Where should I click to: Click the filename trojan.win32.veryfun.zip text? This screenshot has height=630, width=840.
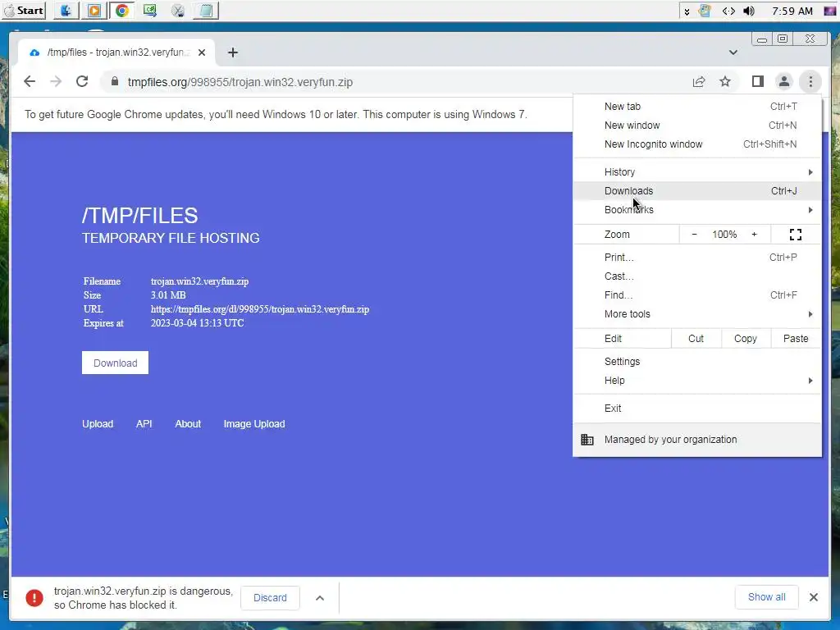200,281
